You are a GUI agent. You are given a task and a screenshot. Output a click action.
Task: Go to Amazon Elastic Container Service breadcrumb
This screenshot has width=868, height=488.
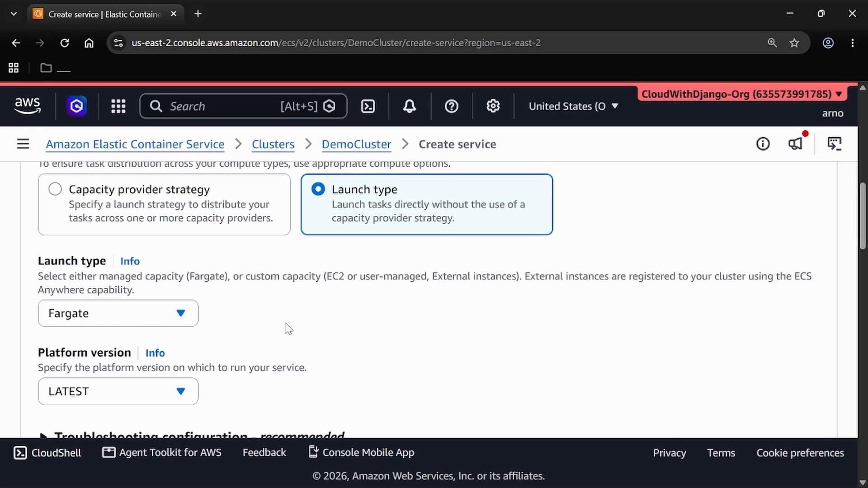(x=135, y=144)
